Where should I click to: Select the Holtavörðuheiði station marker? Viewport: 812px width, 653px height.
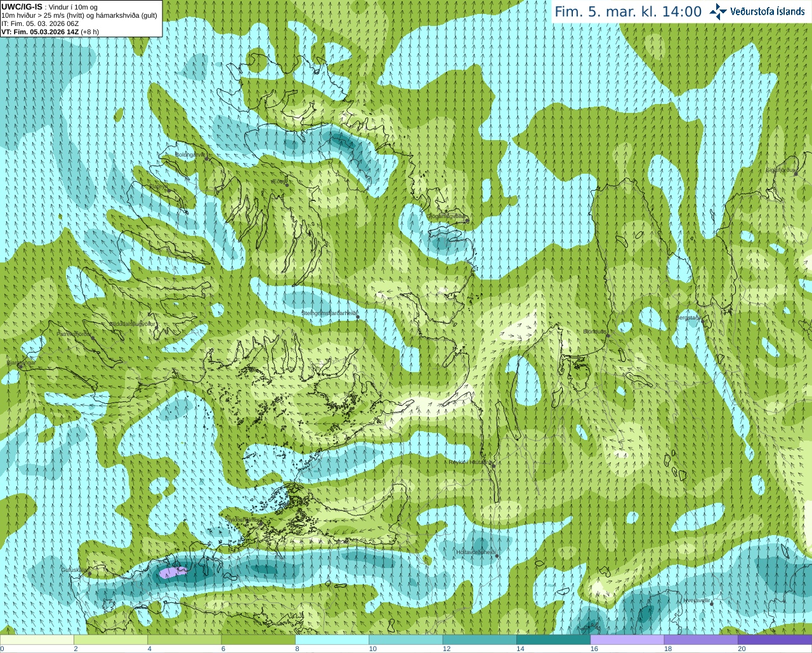coord(497,557)
